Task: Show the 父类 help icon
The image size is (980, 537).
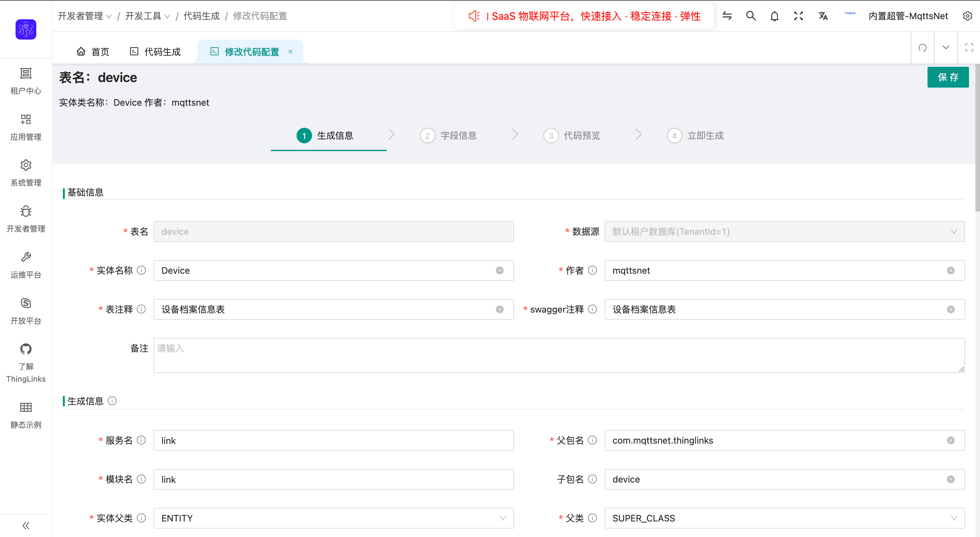Action: [592, 518]
